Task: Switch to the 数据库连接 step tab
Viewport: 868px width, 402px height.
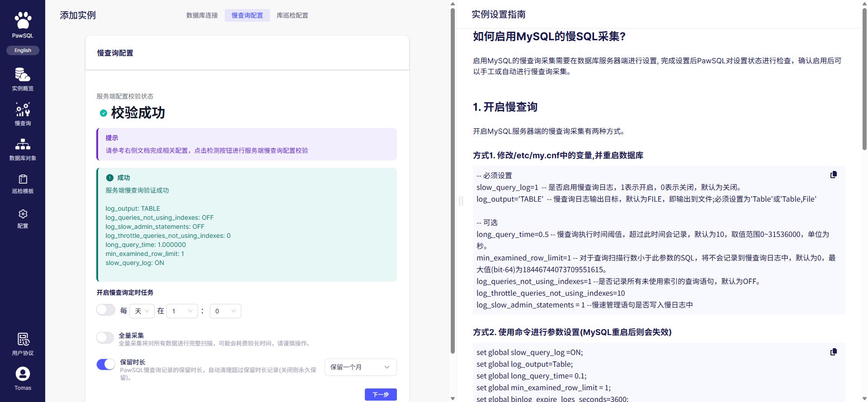Action: click(202, 15)
